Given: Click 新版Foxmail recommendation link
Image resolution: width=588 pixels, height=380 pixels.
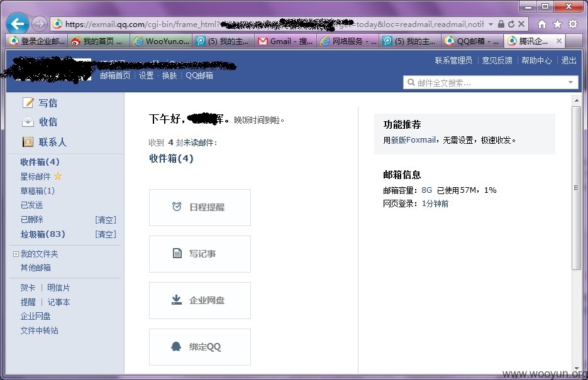Looking at the screenshot, I should pyautogui.click(x=413, y=140).
